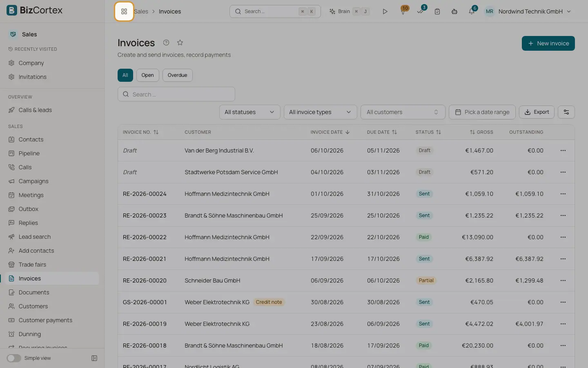Open the robot assistant icon

454,11
